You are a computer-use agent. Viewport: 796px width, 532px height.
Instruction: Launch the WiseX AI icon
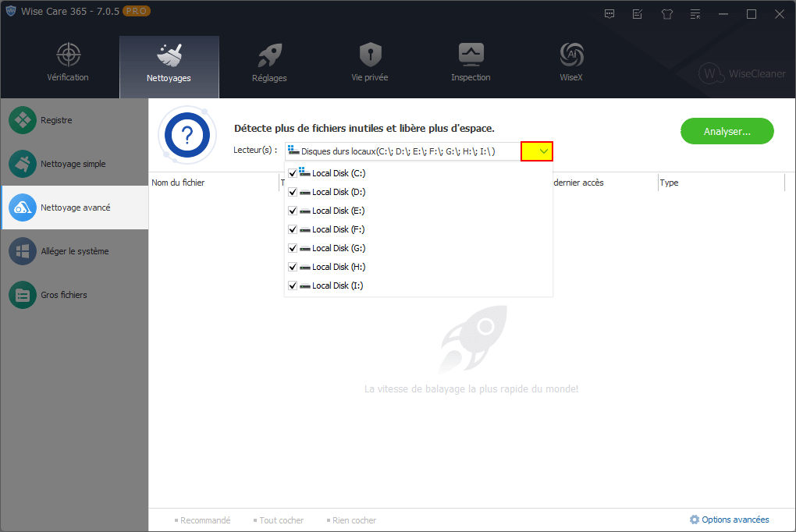pyautogui.click(x=571, y=55)
